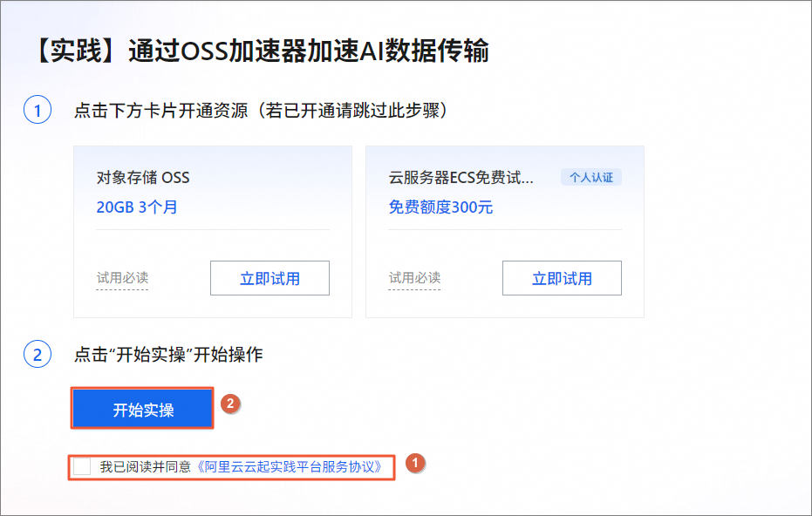Screen dimensions: 812x516
Task: Open the 阿里云云起实践平台服务协议 link
Action: point(289,466)
